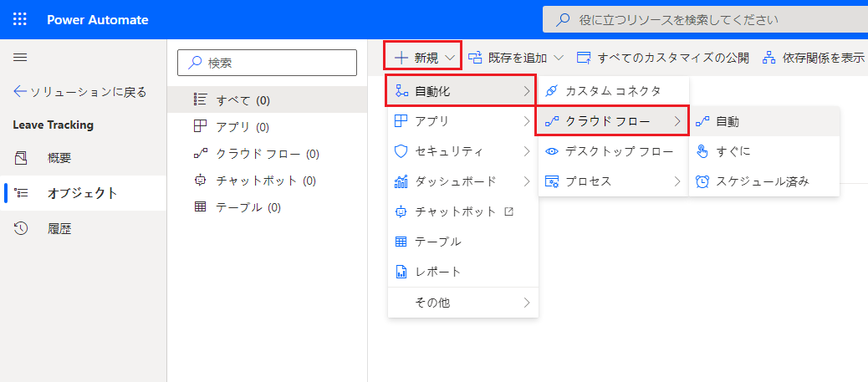Click the アプリ (0) grid icon
868x382 pixels.
pyautogui.click(x=200, y=127)
